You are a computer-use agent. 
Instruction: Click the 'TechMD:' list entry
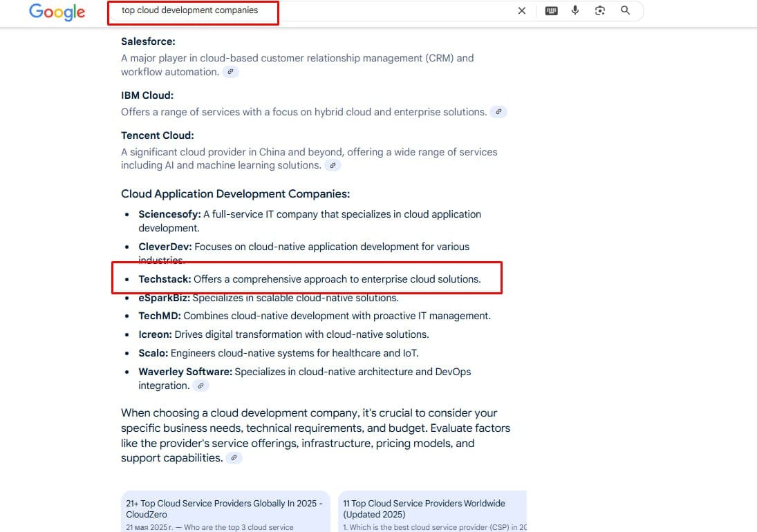pos(315,316)
